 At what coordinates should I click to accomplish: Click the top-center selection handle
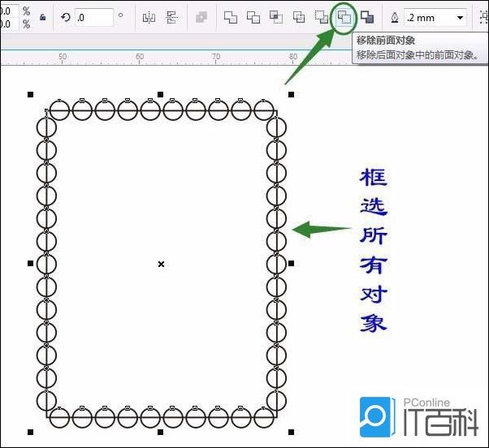(160, 94)
